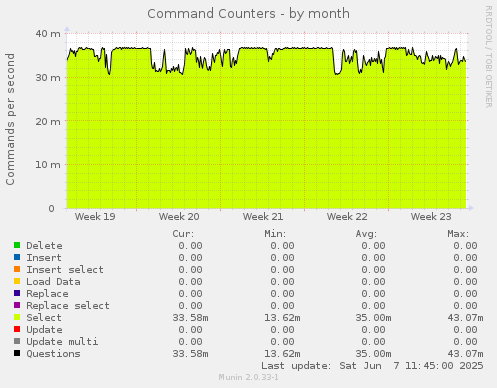Click the Select row Min value 13.62m
This screenshot has height=388, width=497.
tap(282, 318)
